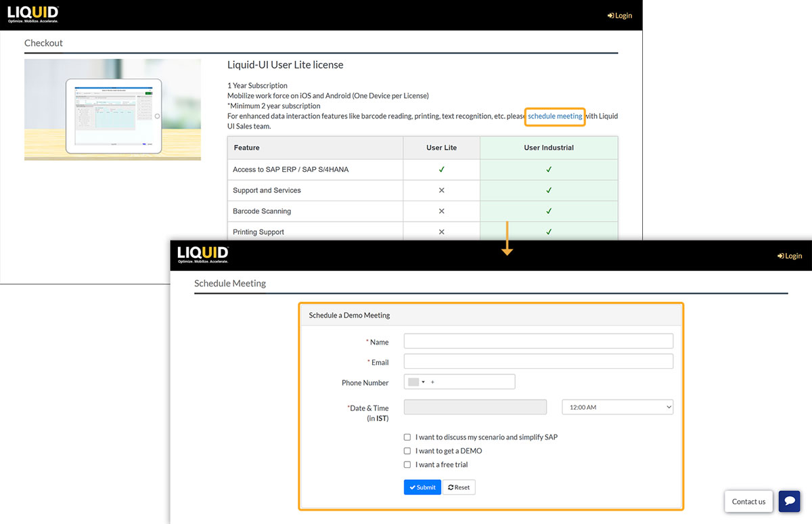The image size is (812, 524).
Task: Click the 'User Industrial' column header
Action: click(x=549, y=148)
